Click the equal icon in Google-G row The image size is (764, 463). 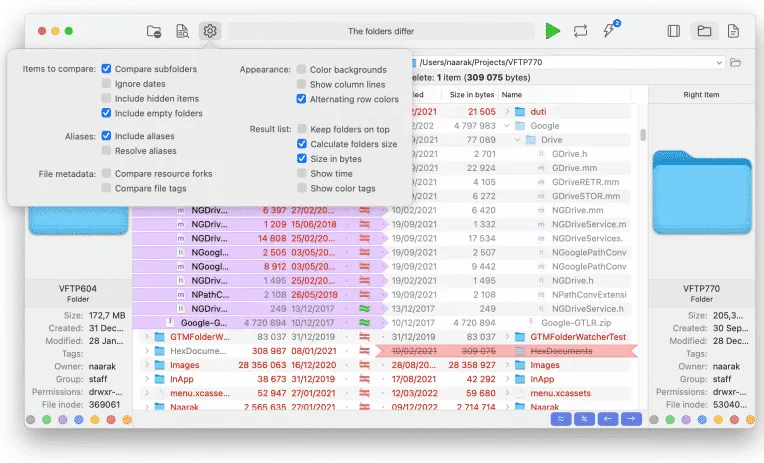pyautogui.click(x=364, y=323)
